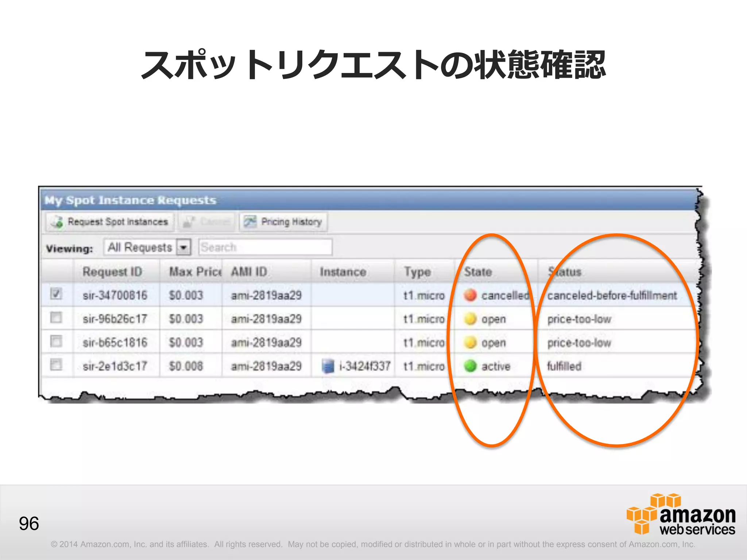Click the My Spot Instance Requests title
The height and width of the screenshot is (560, 747).
click(x=130, y=200)
